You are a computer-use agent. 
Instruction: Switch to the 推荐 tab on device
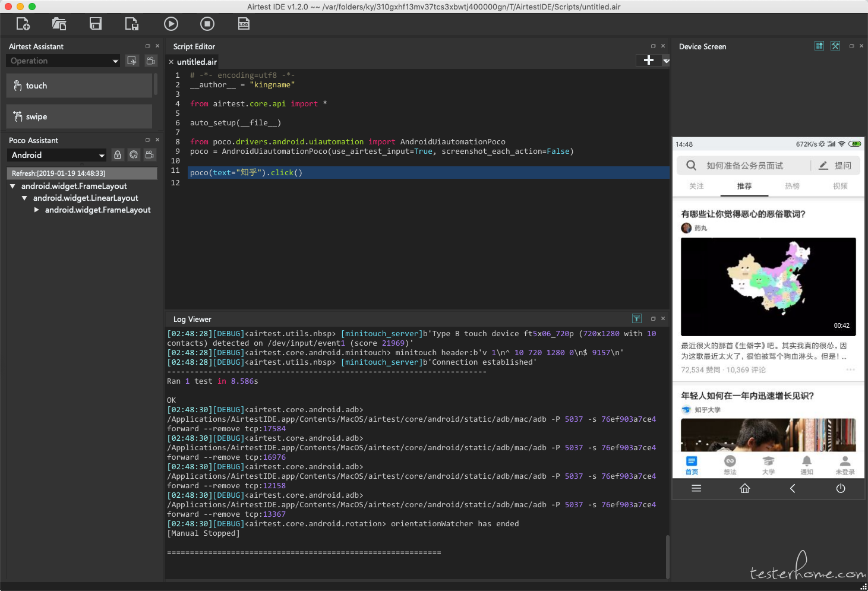click(744, 186)
